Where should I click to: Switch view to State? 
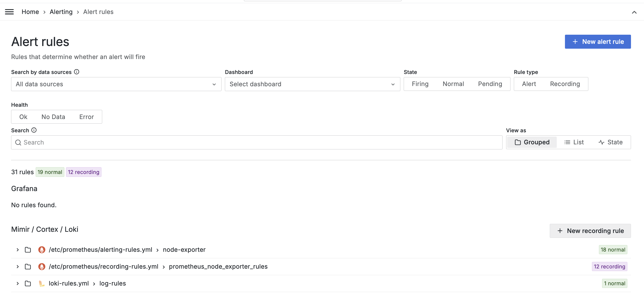(x=610, y=142)
